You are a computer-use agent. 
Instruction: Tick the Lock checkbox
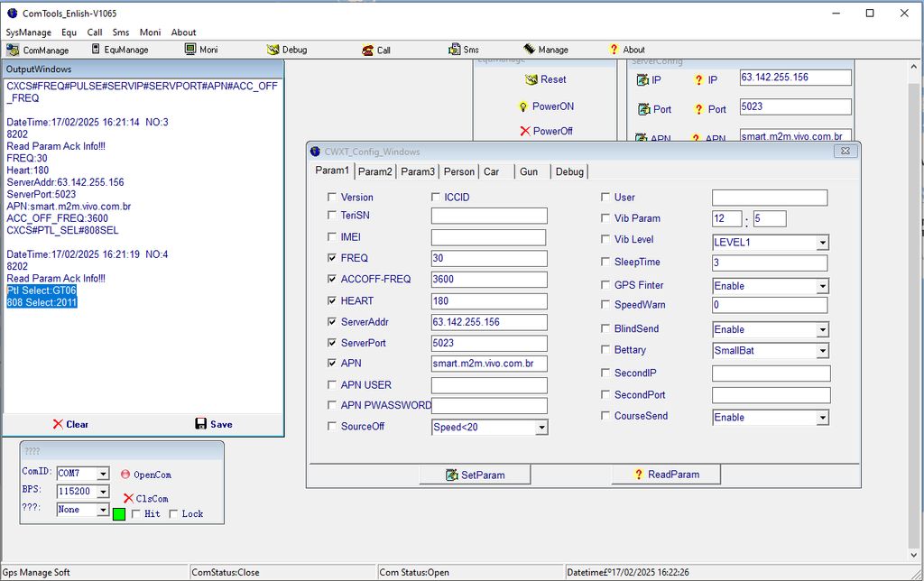point(174,514)
